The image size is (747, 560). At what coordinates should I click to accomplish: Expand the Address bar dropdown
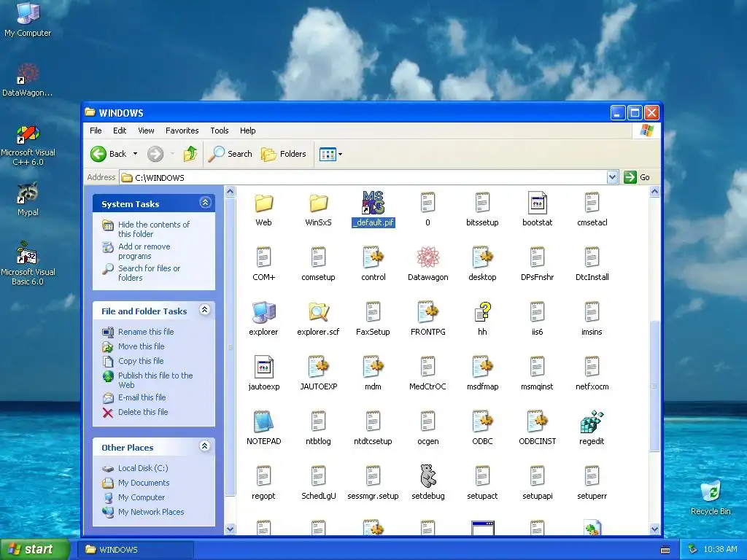click(x=612, y=178)
